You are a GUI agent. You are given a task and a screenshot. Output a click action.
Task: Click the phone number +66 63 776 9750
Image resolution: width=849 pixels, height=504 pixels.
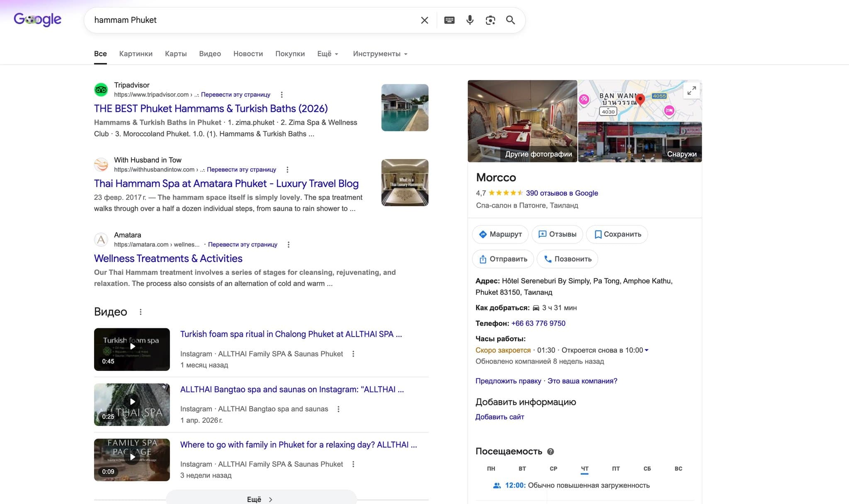tap(538, 323)
